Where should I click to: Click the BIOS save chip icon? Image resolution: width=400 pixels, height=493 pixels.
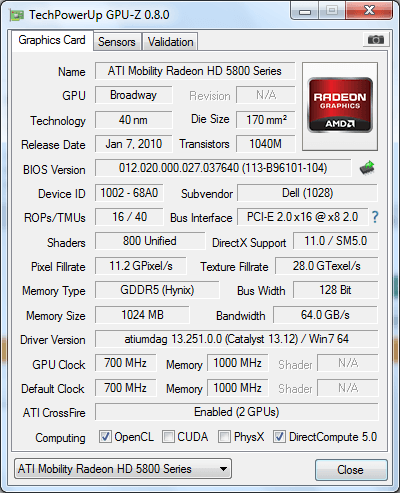click(367, 168)
